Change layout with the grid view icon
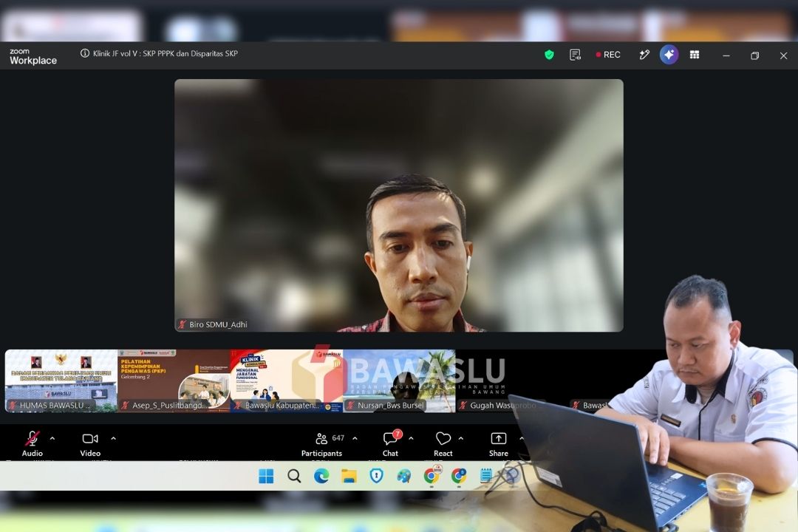 [x=694, y=55]
